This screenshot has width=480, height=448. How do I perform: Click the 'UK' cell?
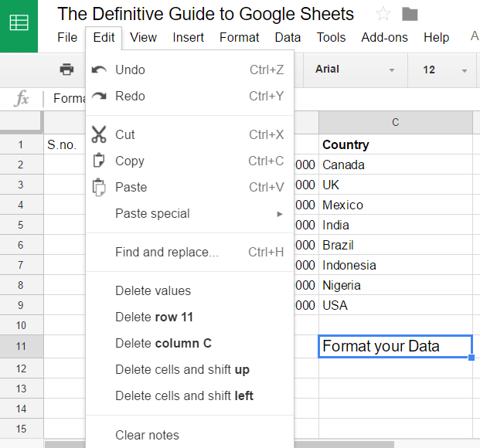[x=396, y=185]
